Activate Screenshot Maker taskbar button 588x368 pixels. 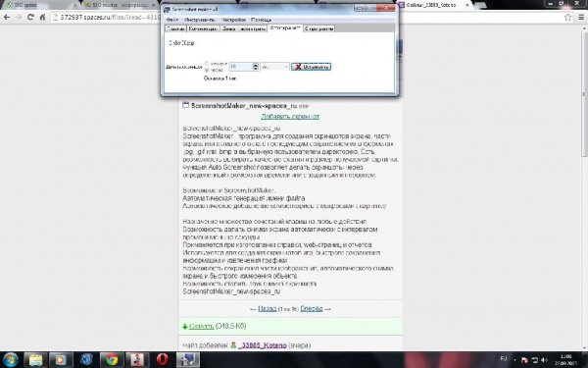click(x=187, y=360)
